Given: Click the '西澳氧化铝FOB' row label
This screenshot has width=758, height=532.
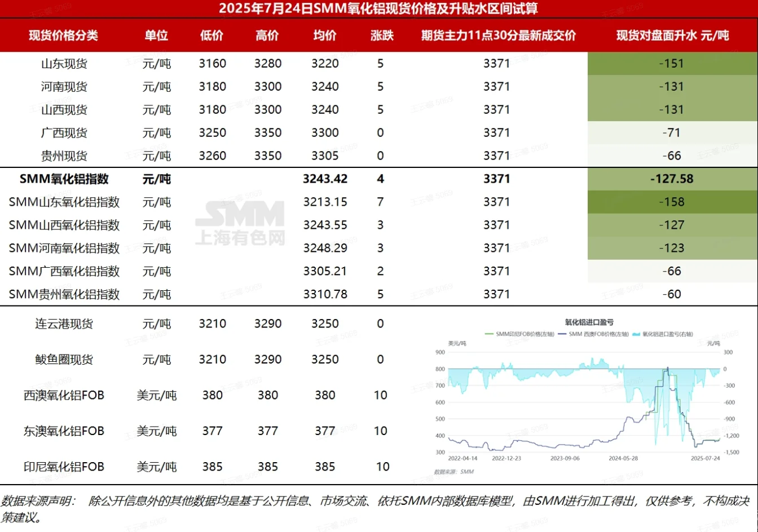Looking at the screenshot, I should 64,396.
